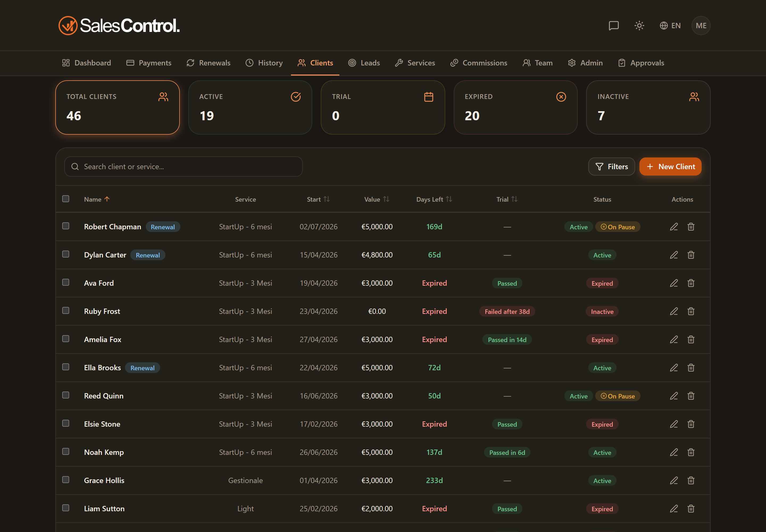Tick the Ava Ford checkbox

[x=66, y=282]
